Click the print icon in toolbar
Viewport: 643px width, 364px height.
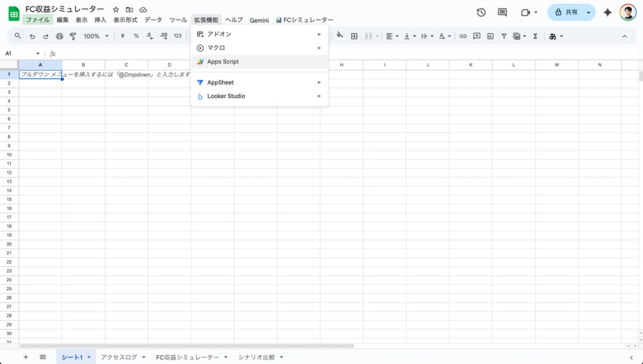59,36
